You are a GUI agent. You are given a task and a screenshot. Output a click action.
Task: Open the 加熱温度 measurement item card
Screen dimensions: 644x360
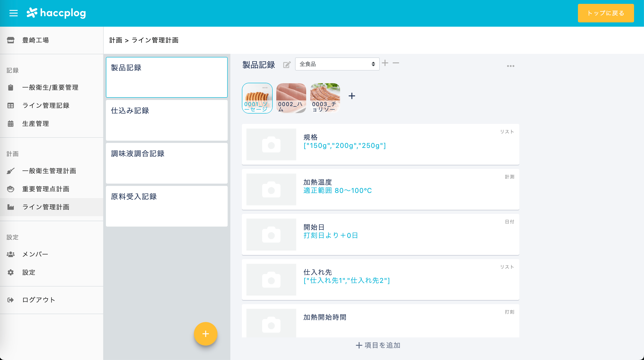(x=380, y=189)
